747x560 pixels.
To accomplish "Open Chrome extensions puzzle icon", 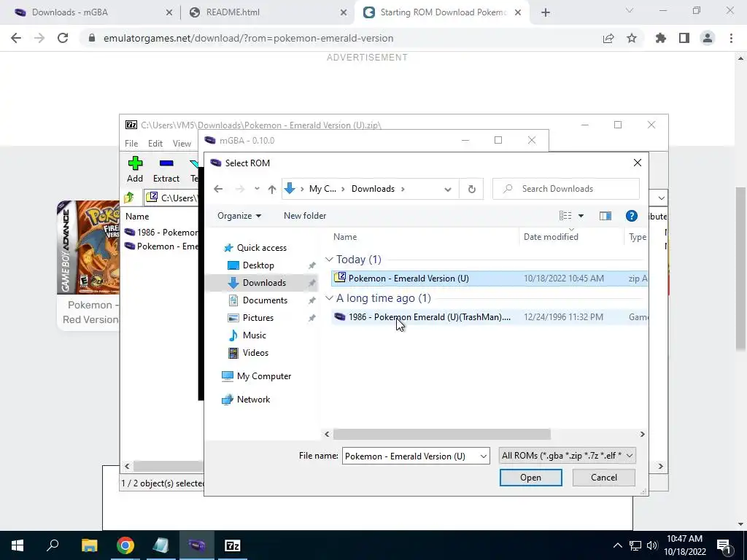I will pyautogui.click(x=661, y=39).
